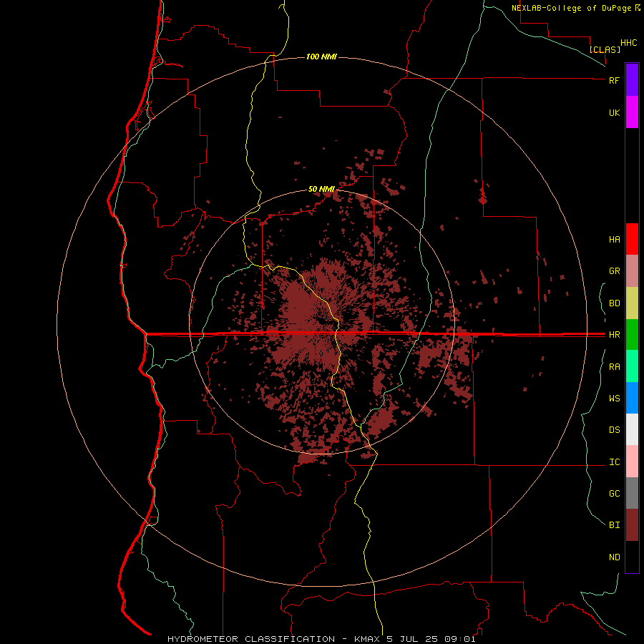Click the black ND legend swatch
Screen dimensions: 644x644
(632, 557)
